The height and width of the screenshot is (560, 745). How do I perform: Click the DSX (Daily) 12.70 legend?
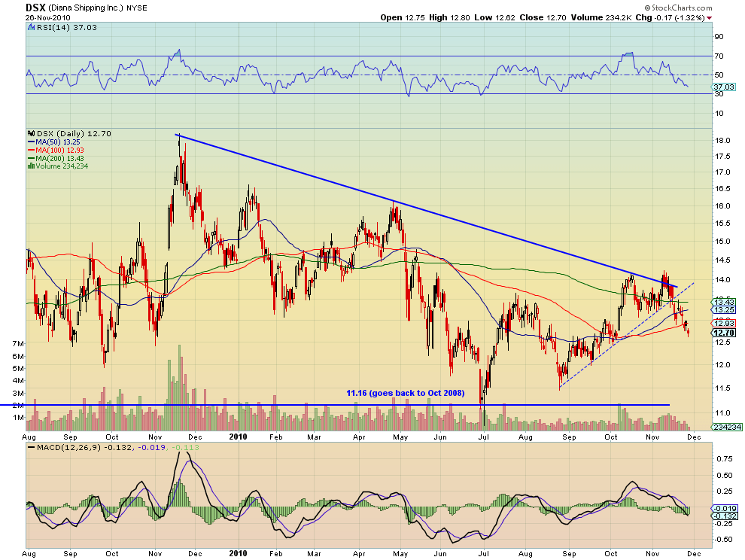coord(74,134)
